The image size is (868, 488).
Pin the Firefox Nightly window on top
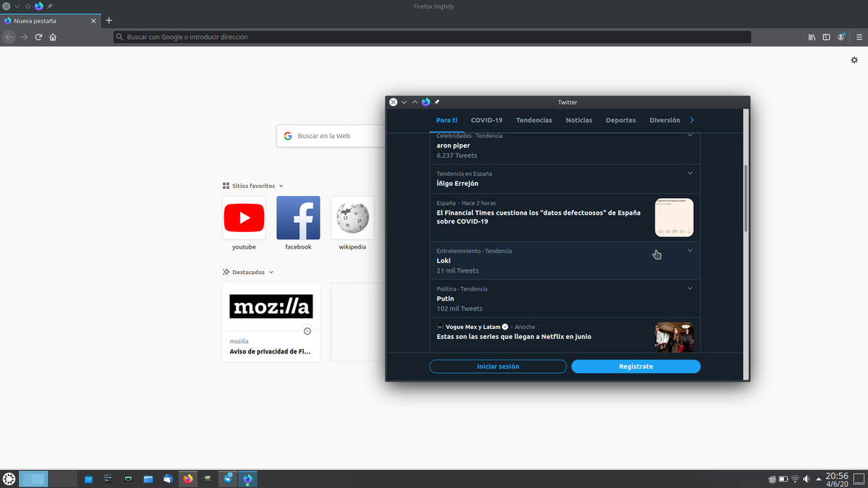tap(50, 6)
